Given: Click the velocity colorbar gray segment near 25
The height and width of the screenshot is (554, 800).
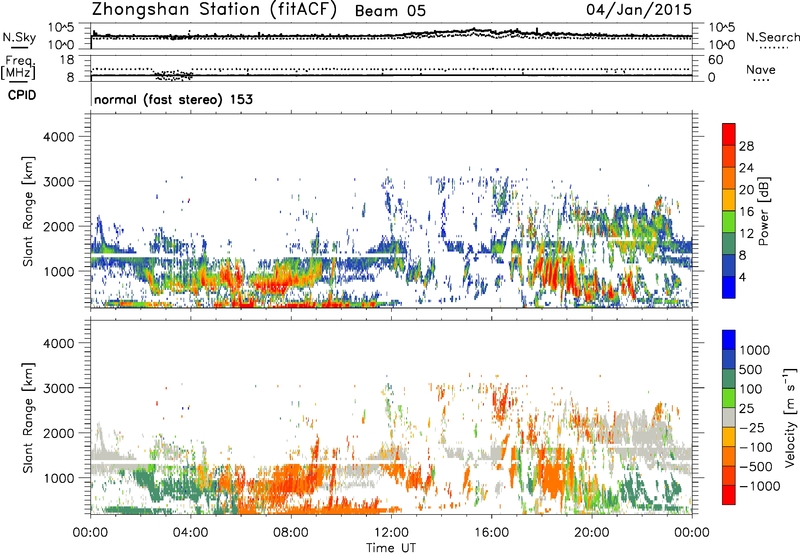Looking at the screenshot, I should 729,418.
